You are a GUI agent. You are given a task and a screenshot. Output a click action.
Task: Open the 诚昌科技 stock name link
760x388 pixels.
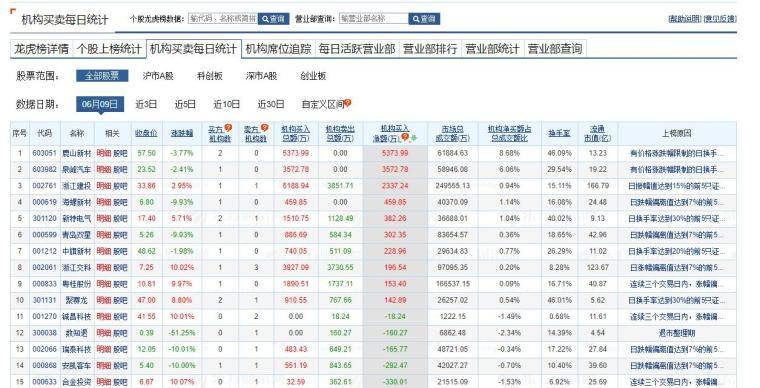pos(77,317)
